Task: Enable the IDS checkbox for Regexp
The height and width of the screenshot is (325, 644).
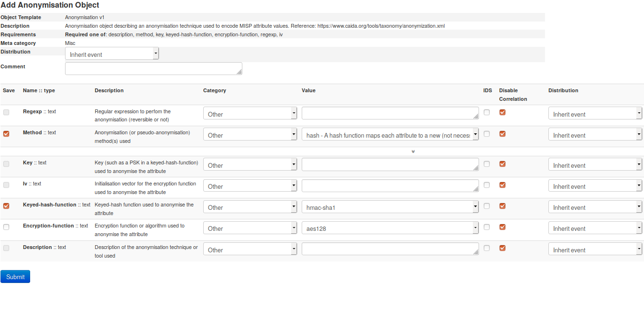Action: coord(487,112)
